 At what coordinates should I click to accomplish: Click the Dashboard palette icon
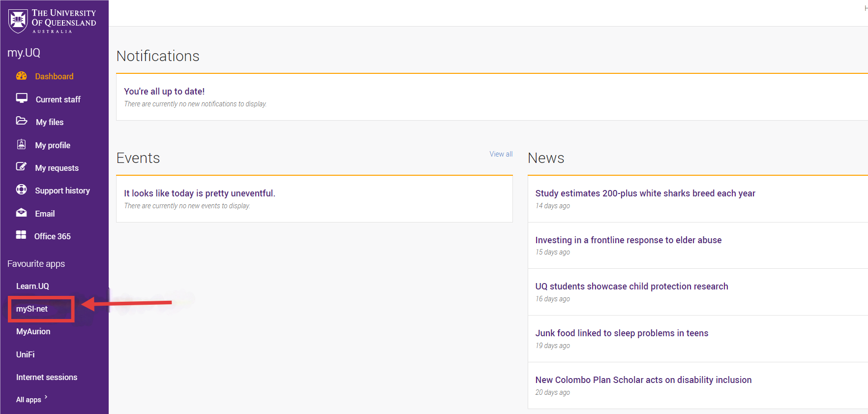22,76
